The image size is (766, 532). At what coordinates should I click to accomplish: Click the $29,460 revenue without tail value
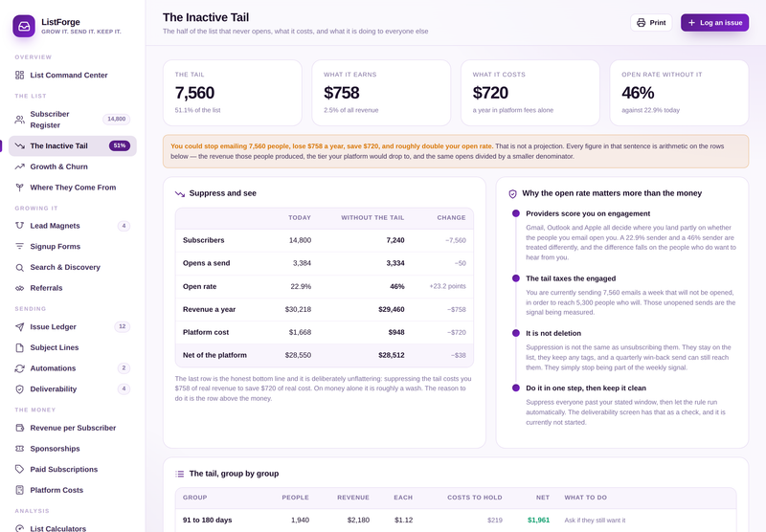point(392,309)
